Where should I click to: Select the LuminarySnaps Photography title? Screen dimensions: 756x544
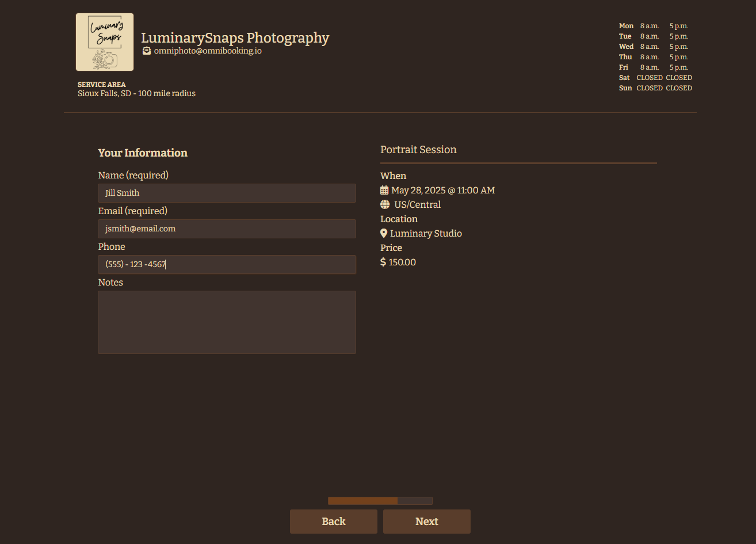pyautogui.click(x=235, y=38)
